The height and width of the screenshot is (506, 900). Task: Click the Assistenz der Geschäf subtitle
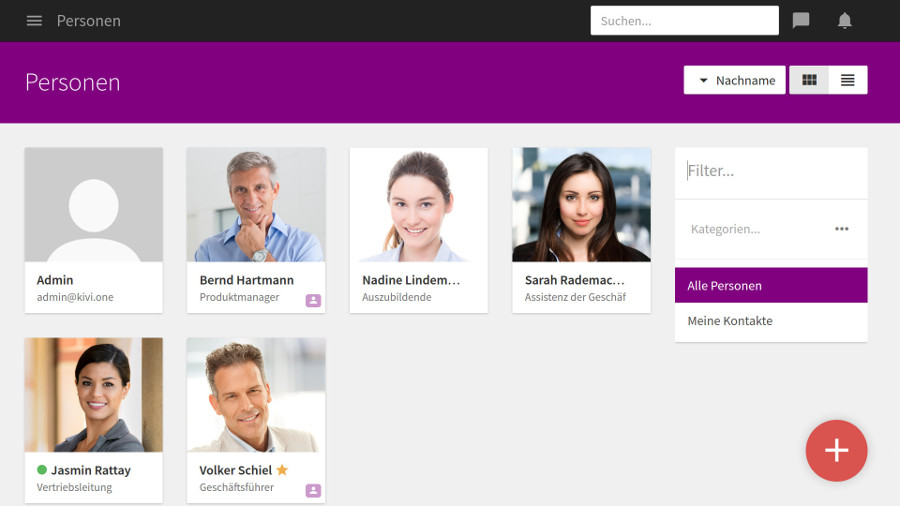tap(575, 297)
